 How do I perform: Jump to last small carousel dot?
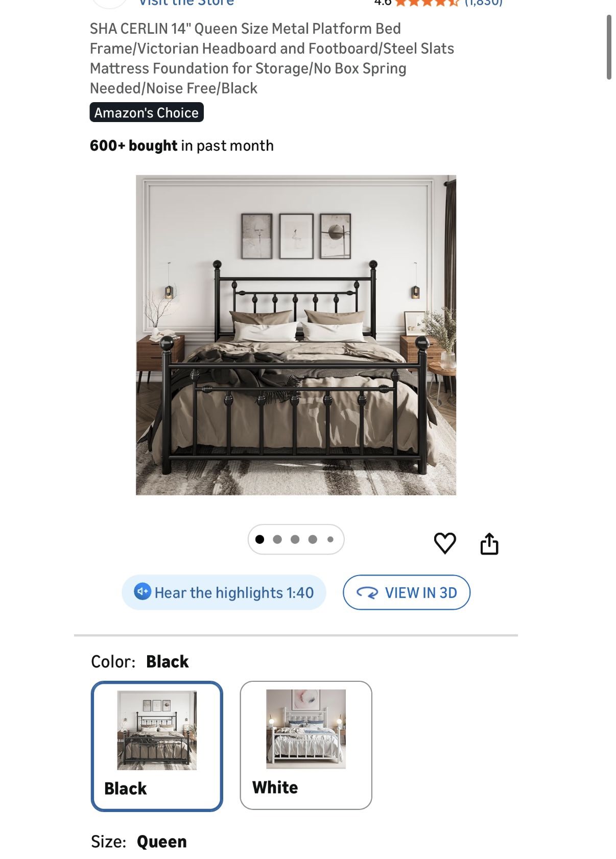330,539
